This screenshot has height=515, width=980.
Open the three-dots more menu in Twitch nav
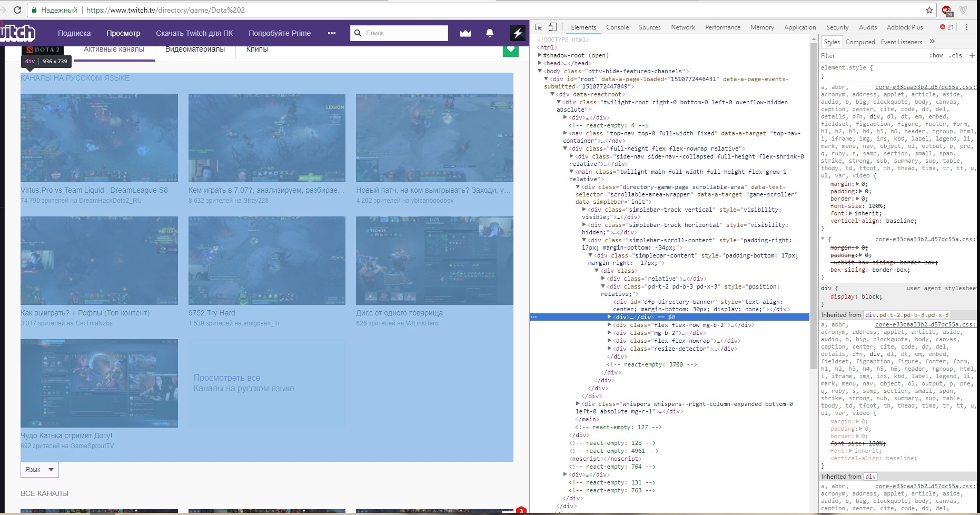click(332, 33)
